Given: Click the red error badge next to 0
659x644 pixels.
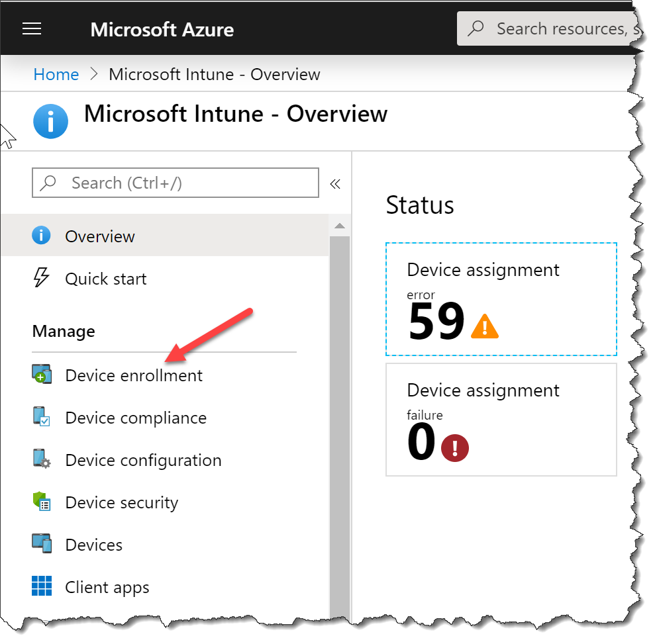Looking at the screenshot, I should 454,448.
